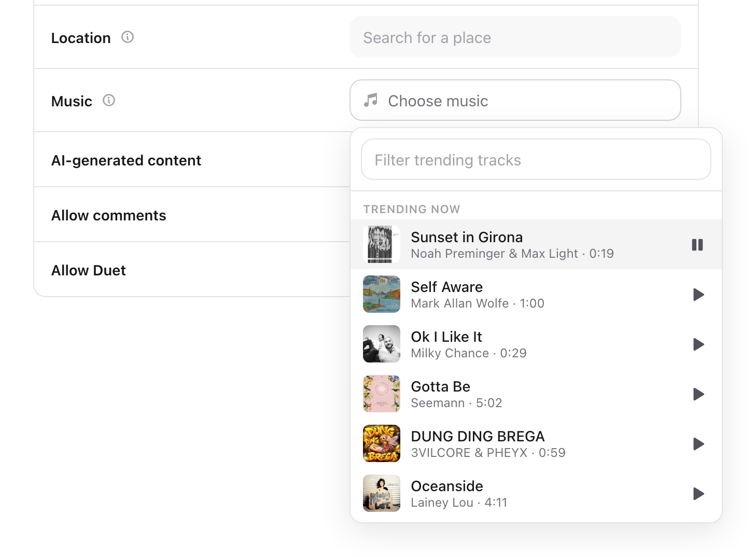Choose the Self Aware track title
756x557 pixels.
447,287
